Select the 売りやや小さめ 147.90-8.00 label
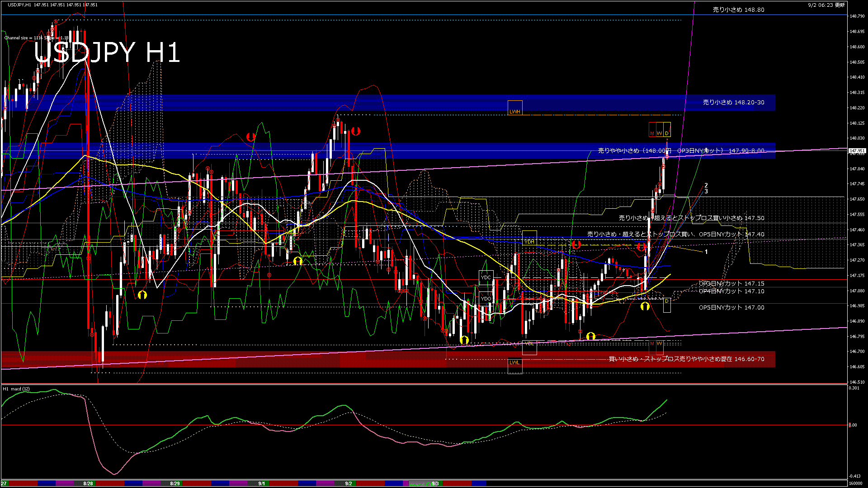The width and height of the screenshot is (868, 488). pyautogui.click(x=681, y=150)
